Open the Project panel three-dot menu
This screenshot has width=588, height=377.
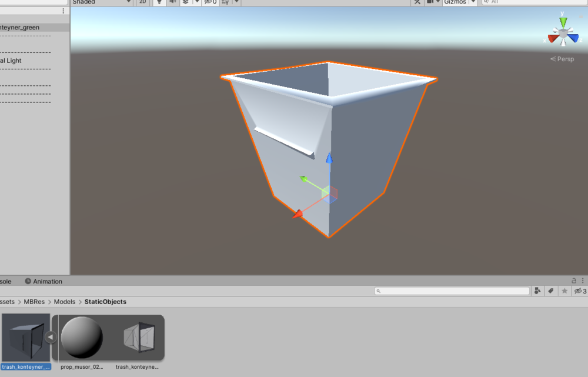coord(583,281)
